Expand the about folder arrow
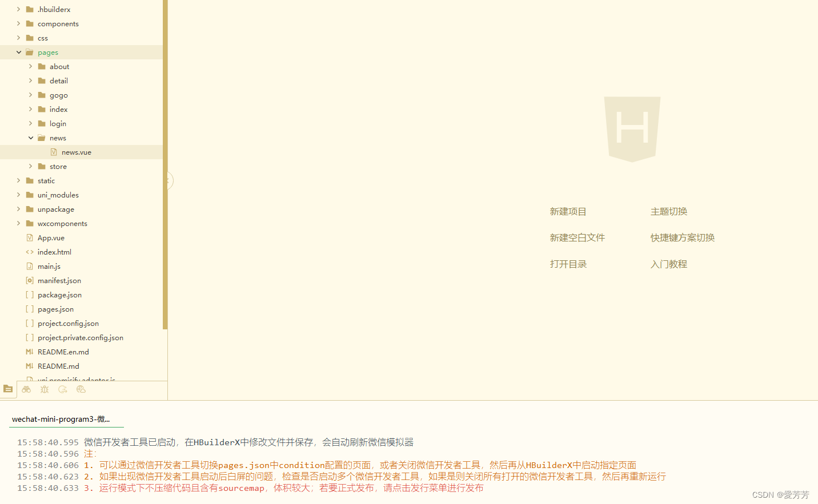The width and height of the screenshot is (818, 504). click(x=30, y=66)
